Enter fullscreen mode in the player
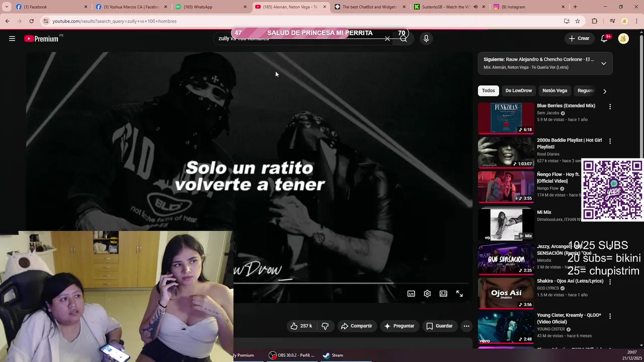644x362 pixels. point(459,294)
